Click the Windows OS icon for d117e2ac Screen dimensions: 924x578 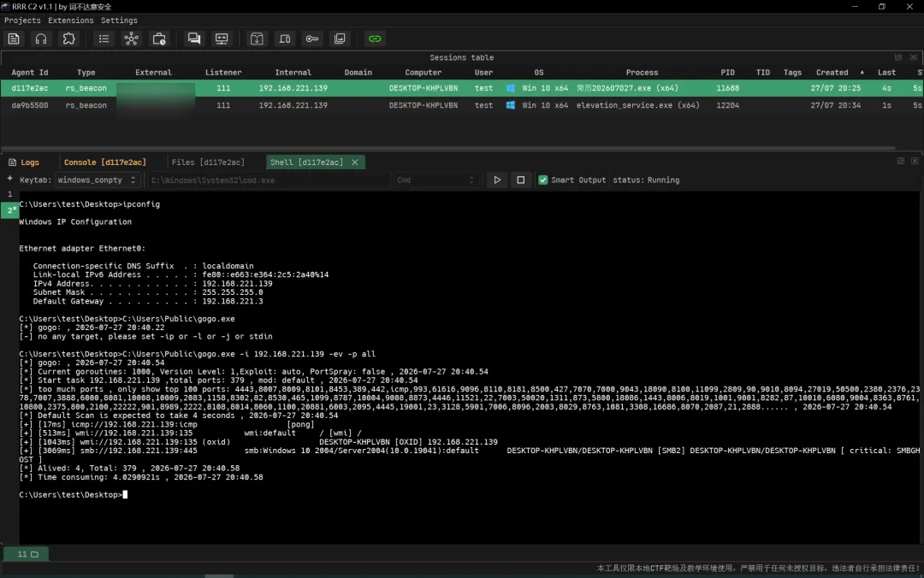[x=510, y=88]
